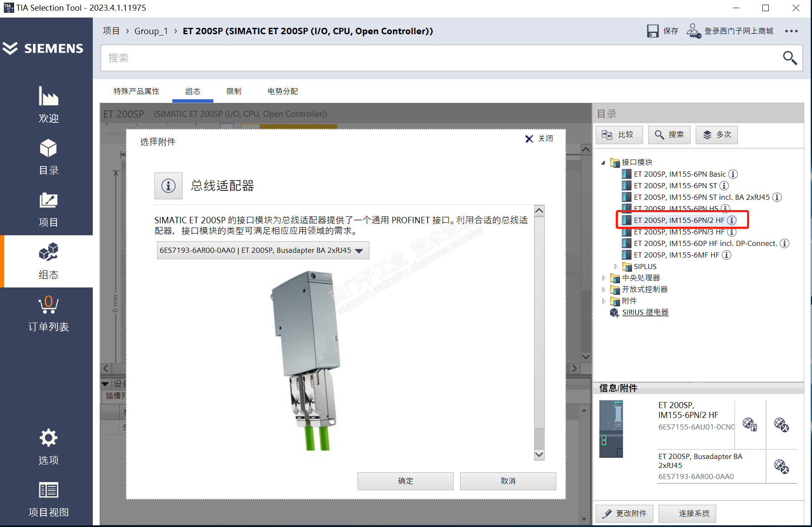812x527 pixels.
Task: Click the IM155-6PN/2 HF module thumbnail
Action: pos(611,429)
